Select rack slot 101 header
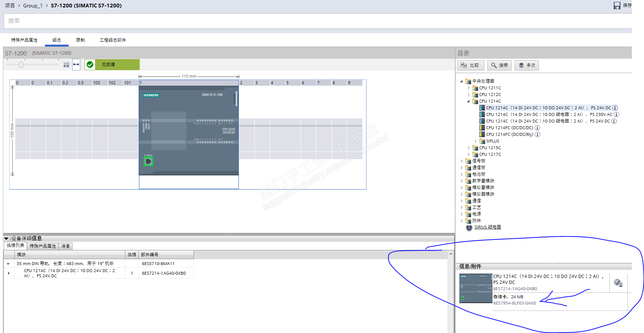This screenshot has height=333, width=644. pos(131,83)
